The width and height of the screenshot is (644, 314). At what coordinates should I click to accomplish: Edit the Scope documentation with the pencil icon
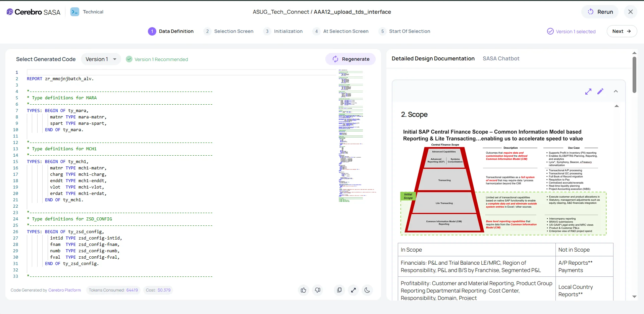[601, 91]
